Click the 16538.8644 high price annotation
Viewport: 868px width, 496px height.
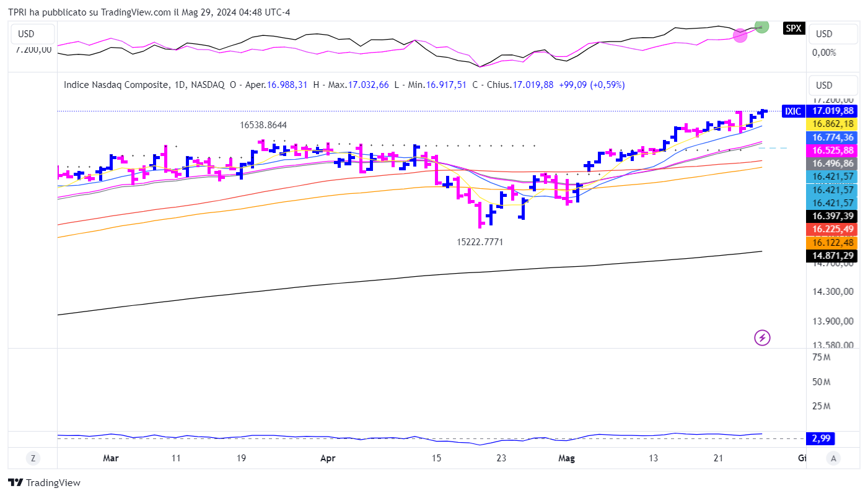point(263,125)
